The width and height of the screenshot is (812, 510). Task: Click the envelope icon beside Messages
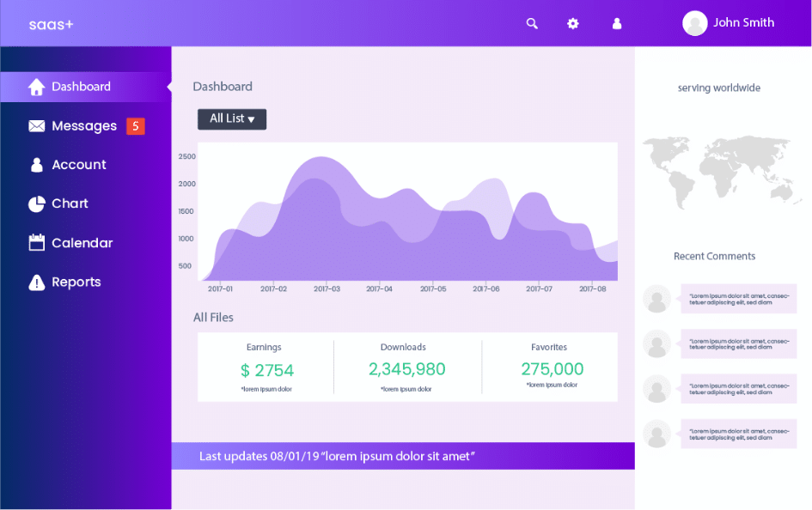(36, 125)
